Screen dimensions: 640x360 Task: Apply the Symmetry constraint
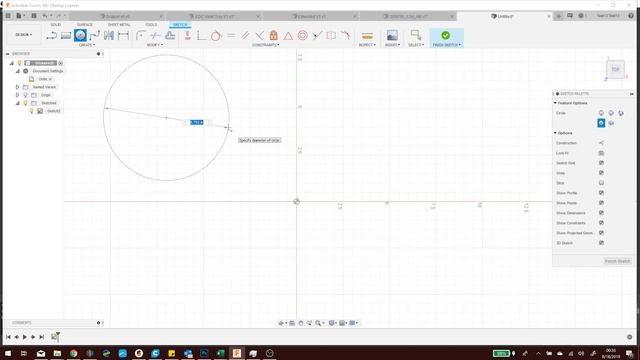331,36
